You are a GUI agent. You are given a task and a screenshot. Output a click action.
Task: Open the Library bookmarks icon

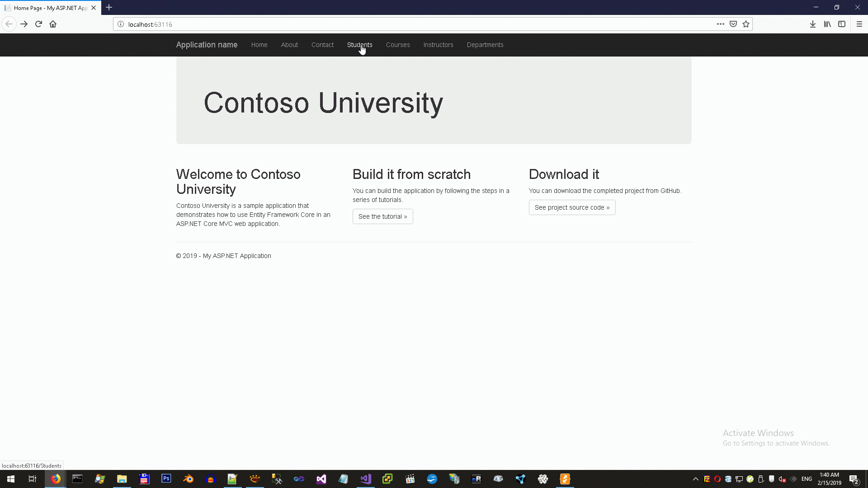[827, 24]
